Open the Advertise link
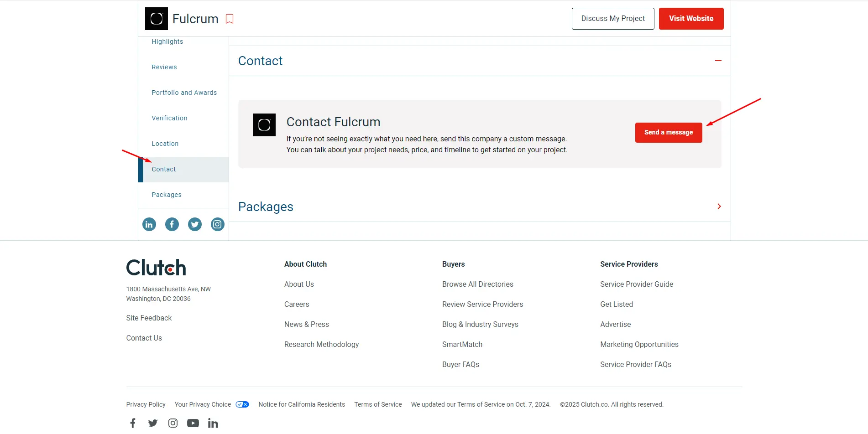The width and height of the screenshot is (868, 434). click(x=616, y=324)
